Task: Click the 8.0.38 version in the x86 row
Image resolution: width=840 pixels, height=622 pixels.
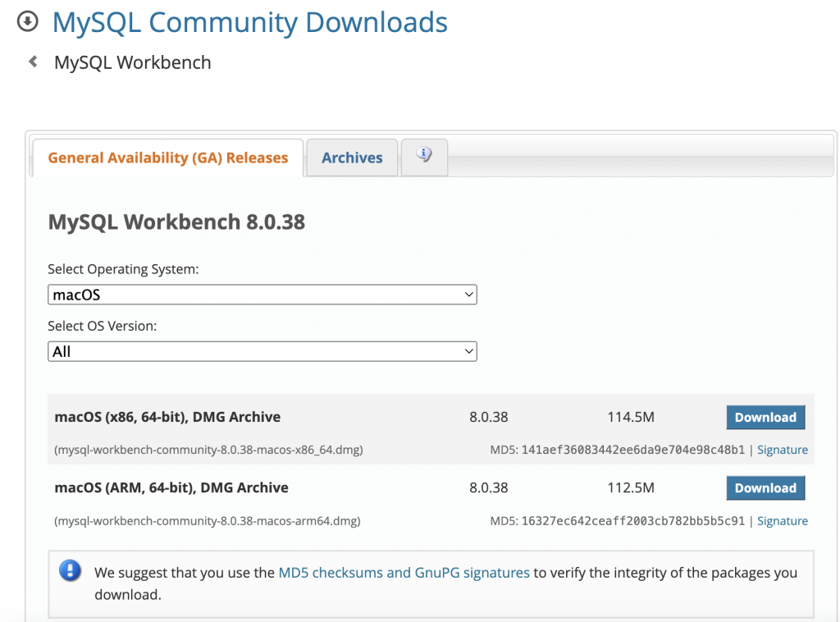Action: pyautogui.click(x=489, y=417)
